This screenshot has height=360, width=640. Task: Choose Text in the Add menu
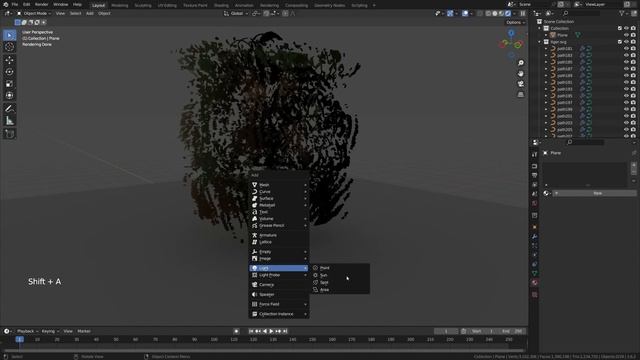pos(279,212)
